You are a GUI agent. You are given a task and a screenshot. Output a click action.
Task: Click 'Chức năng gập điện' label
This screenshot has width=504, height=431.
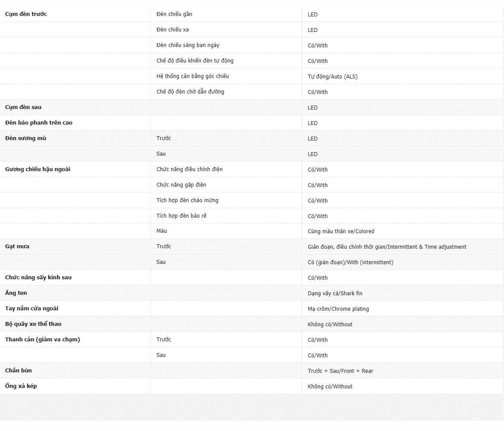point(181,185)
